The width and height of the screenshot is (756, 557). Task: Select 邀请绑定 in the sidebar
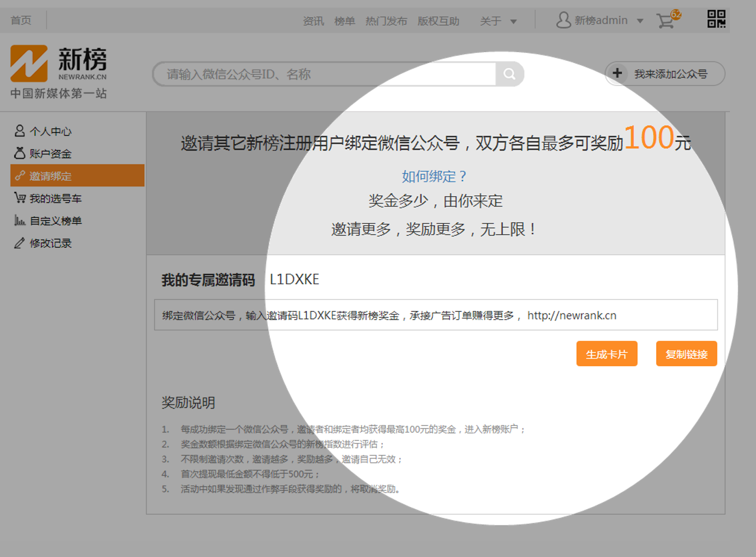pos(77,176)
